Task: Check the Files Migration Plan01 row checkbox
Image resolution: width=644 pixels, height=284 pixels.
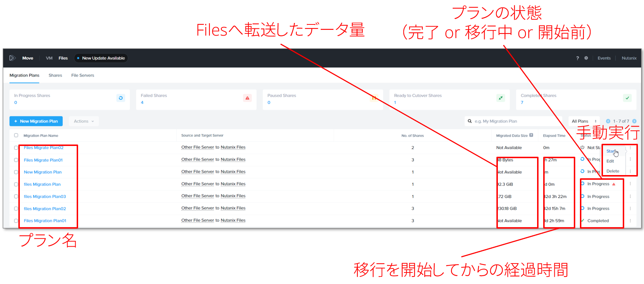Action: tap(16, 221)
